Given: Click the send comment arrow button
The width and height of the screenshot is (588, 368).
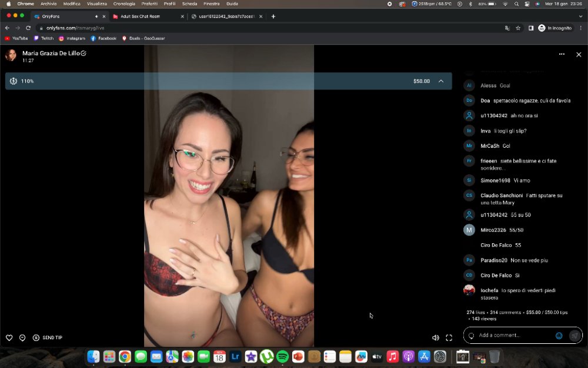Looking at the screenshot, I should pos(574,336).
